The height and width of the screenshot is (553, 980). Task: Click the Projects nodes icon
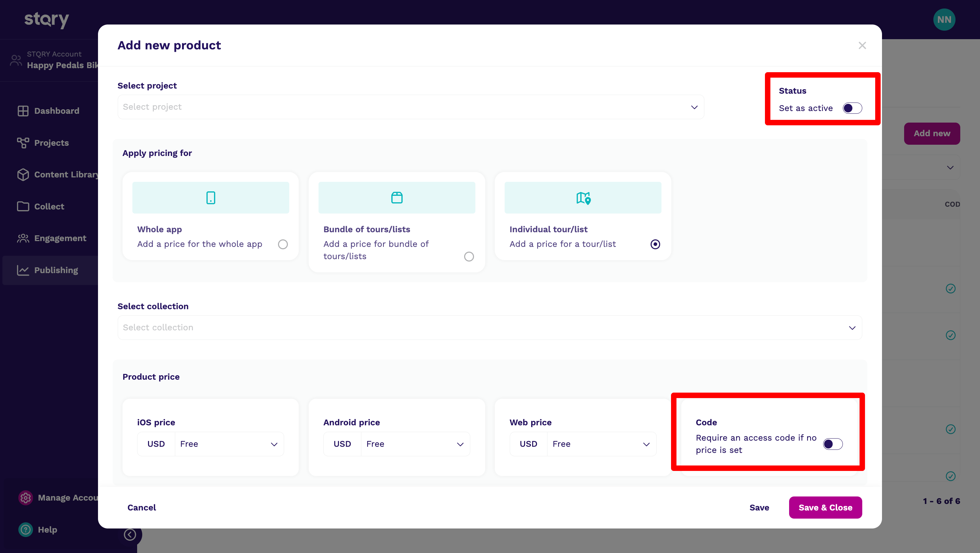[23, 143]
